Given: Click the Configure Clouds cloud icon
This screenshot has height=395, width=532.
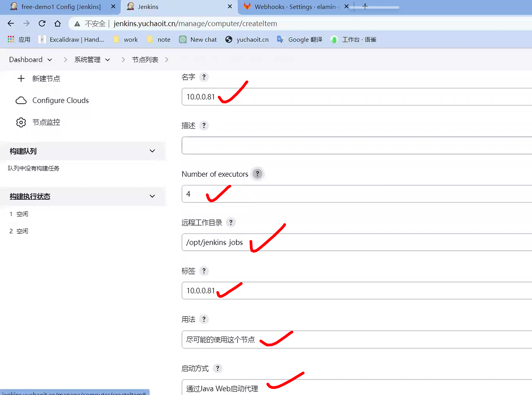Looking at the screenshot, I should coord(21,100).
